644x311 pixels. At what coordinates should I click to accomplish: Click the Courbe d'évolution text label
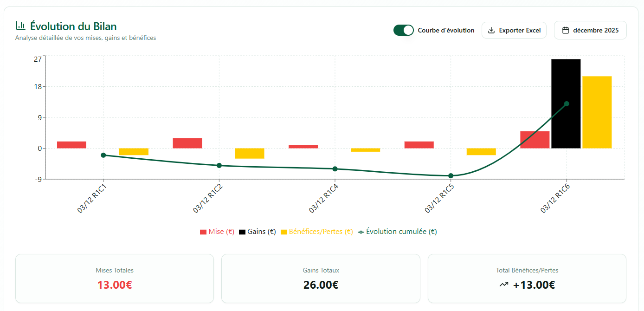coord(446,30)
